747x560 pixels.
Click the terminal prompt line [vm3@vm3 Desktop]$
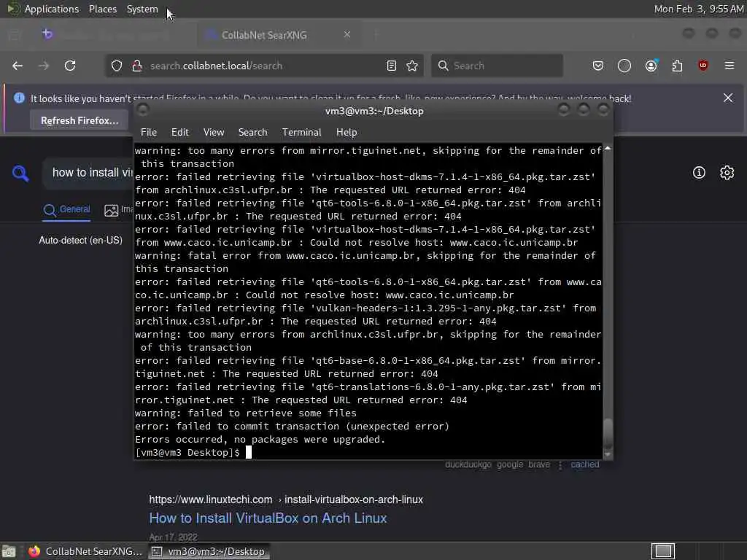[187, 452]
